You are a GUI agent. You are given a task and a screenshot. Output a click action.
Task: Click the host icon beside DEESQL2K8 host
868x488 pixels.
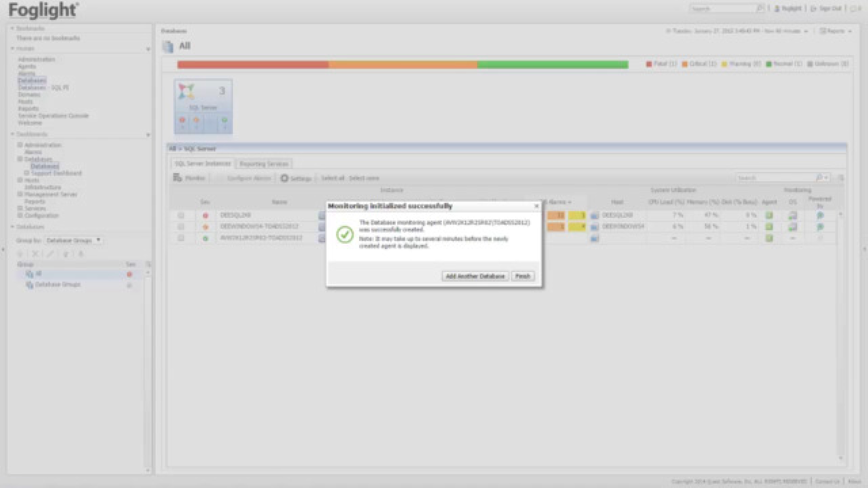595,216
